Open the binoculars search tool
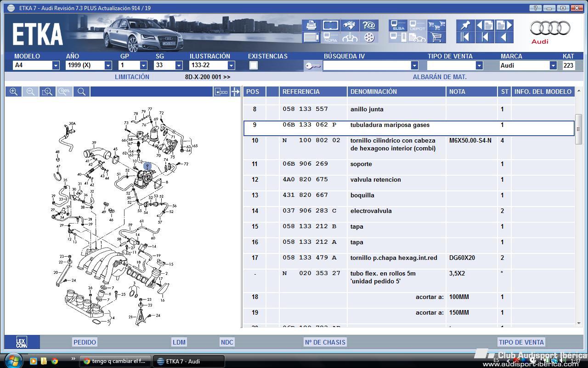 pos(350,25)
